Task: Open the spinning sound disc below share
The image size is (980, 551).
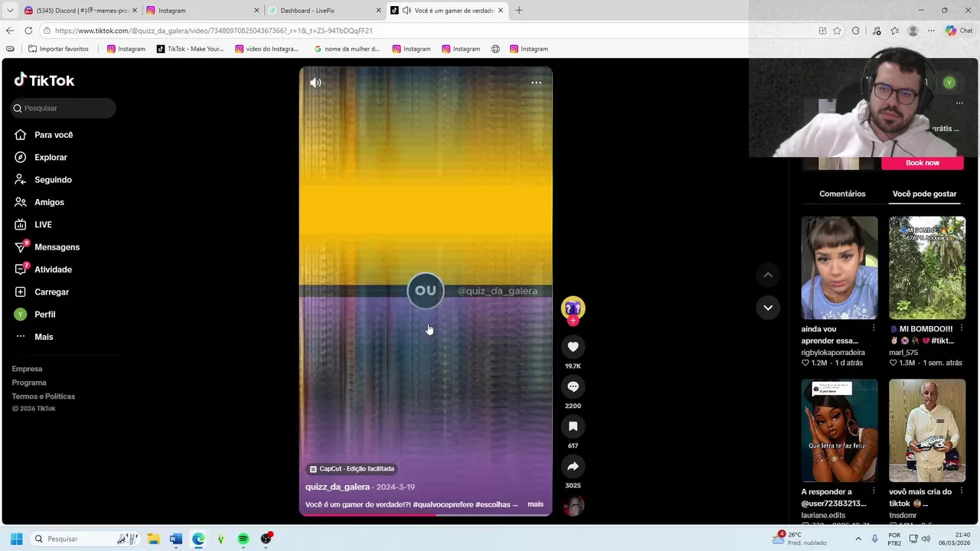Action: point(573,507)
